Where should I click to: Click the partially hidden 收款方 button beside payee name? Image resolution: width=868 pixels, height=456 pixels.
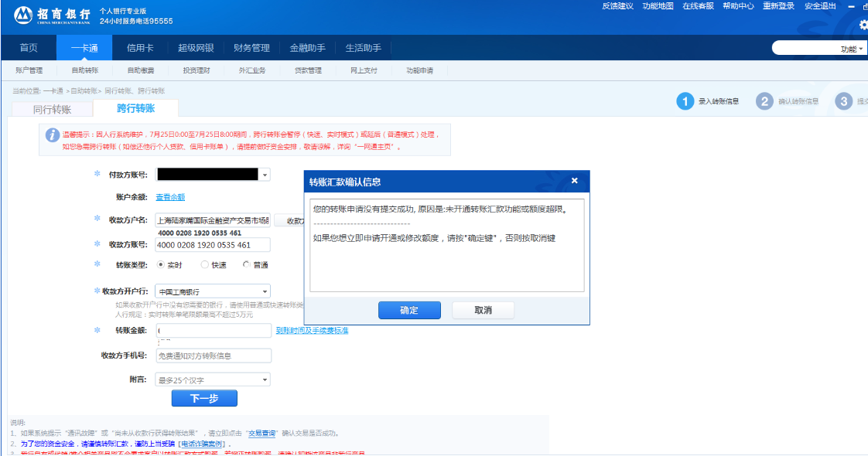pos(289,220)
